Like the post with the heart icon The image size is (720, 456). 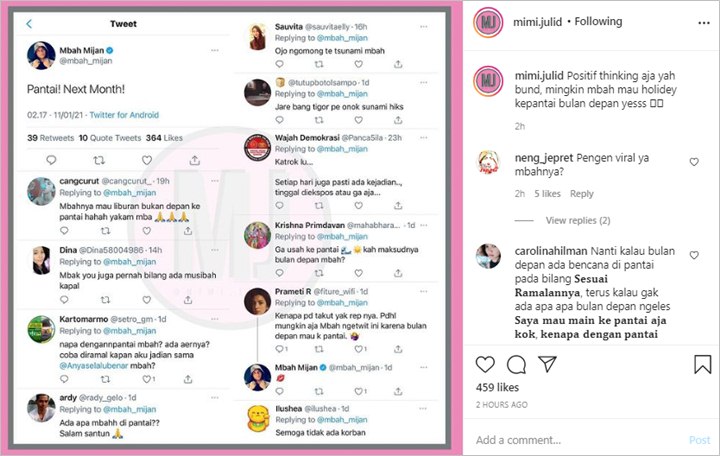pyautogui.click(x=485, y=364)
